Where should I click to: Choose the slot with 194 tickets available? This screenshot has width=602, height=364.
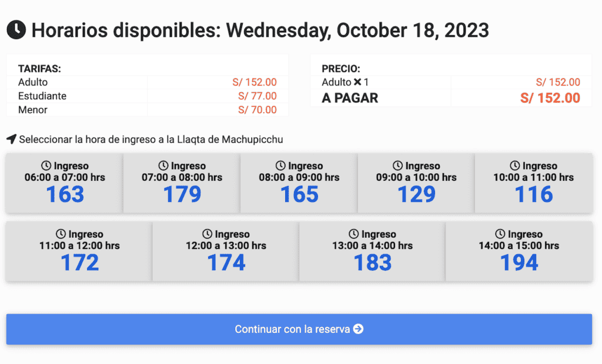pyautogui.click(x=519, y=252)
